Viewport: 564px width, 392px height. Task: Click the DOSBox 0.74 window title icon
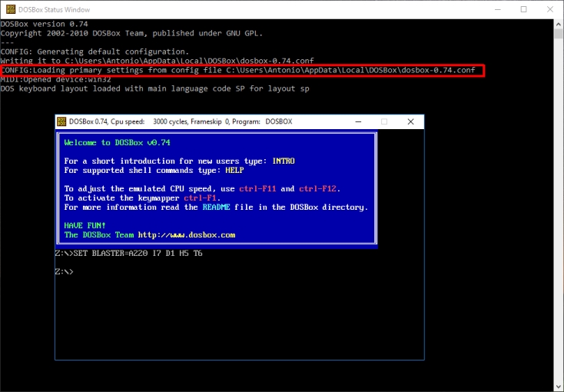point(61,121)
